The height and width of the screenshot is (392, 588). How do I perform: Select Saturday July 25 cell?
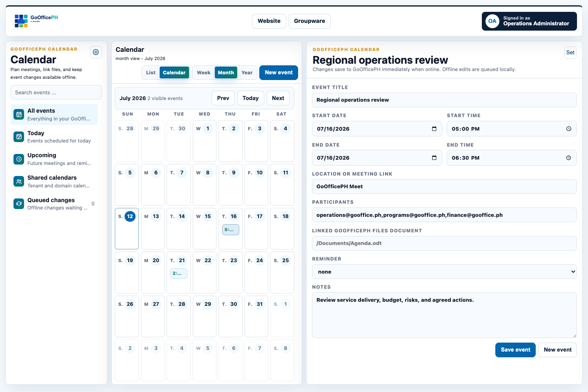point(282,273)
